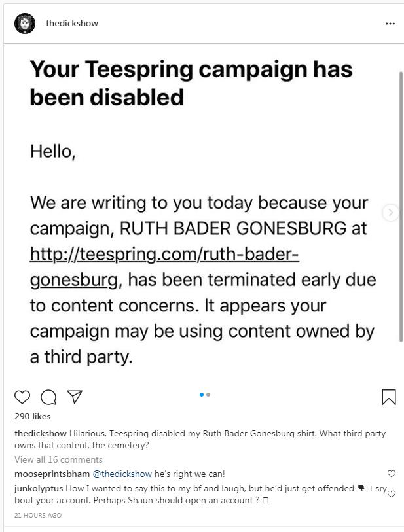Click the image scrollbar on the right
404x532 pixels.
[401, 196]
